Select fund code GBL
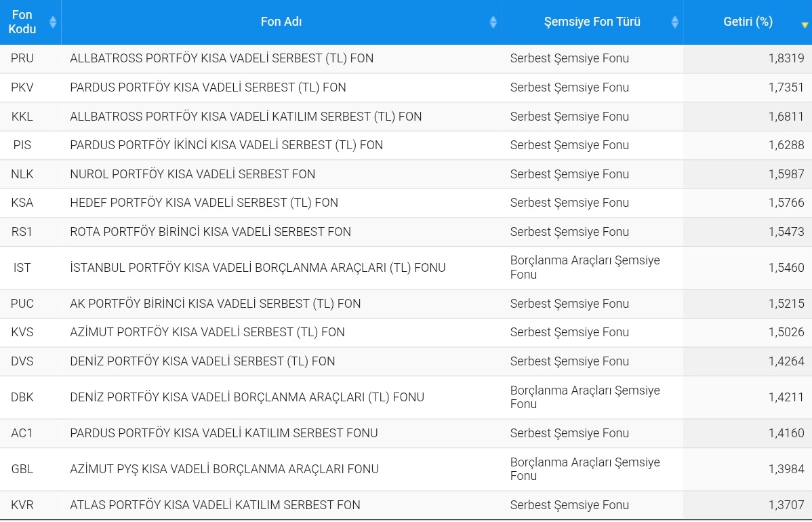The width and height of the screenshot is (812, 522). point(22,469)
